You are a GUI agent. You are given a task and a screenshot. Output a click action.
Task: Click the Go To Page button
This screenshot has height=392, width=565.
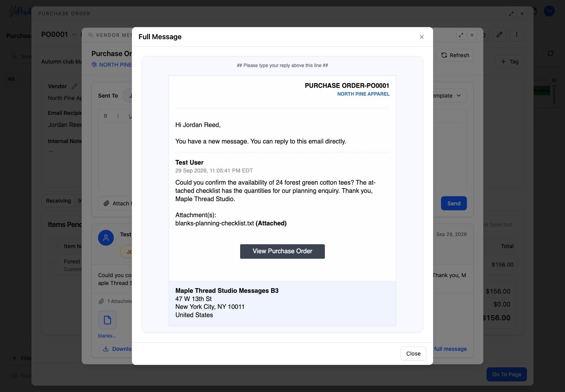pyautogui.click(x=507, y=374)
